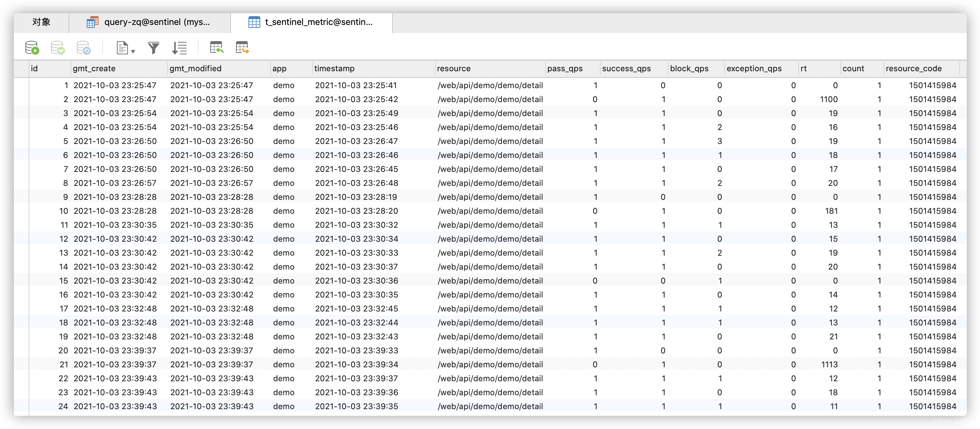Click the exception_qps column header

[762, 68]
